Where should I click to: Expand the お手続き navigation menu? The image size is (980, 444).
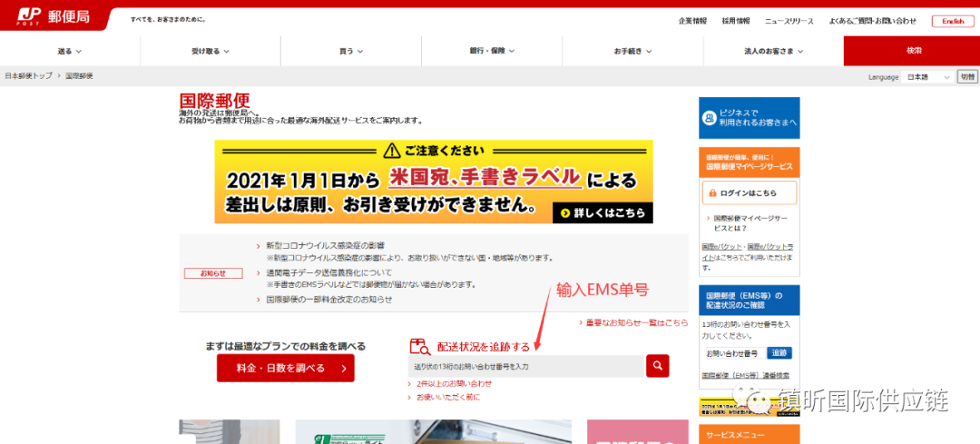pos(632,51)
